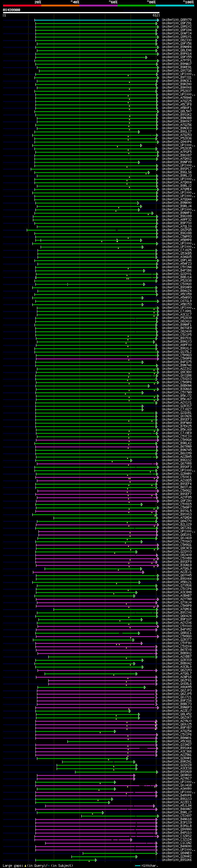The width and height of the screenshot is (197, 868).
Task: Click the UniRef100_A9PFX0 label
Action: click(177, 345)
